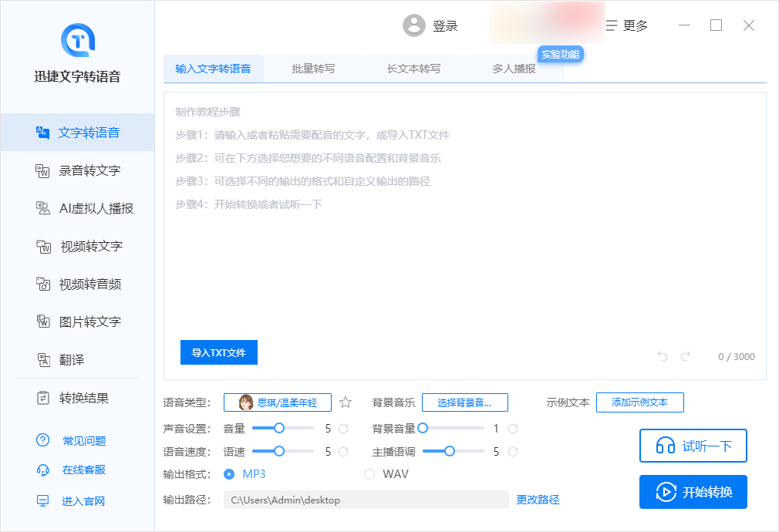Click the redo arrow in text editor
This screenshot has height=532, width=779.
(686, 356)
